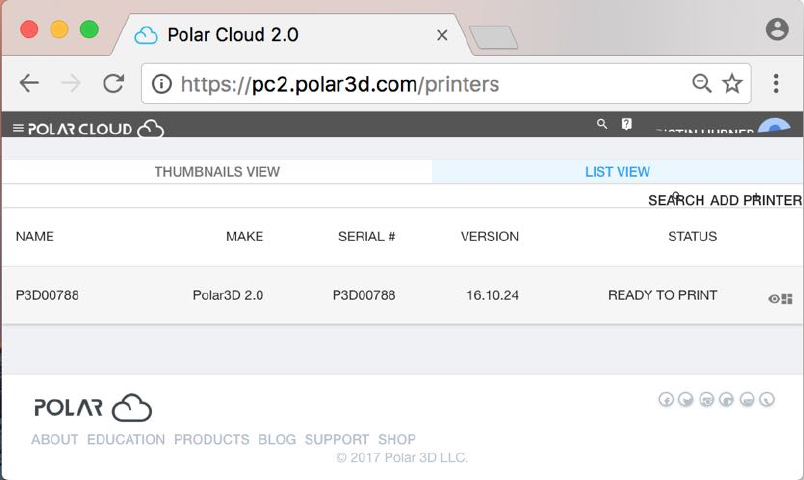The width and height of the screenshot is (804, 480).
Task: Click the Instagram social icon in footer
Action: [707, 400]
